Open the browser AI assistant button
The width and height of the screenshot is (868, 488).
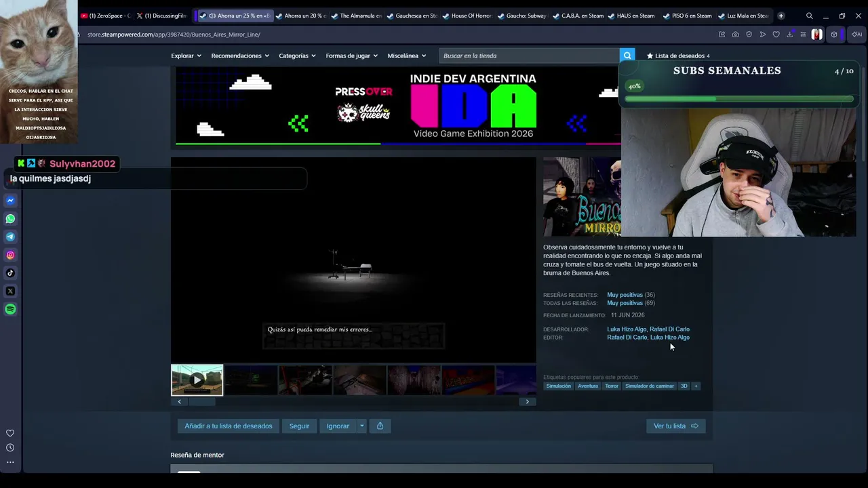coord(856,35)
